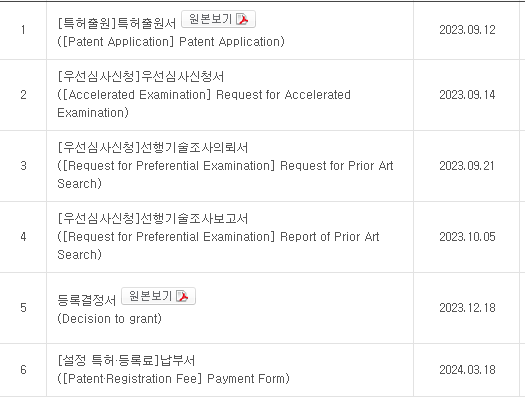This screenshot has height=410, width=525.
Task: Click 원본보기 button beside 특허출원서
Action: pos(218,19)
